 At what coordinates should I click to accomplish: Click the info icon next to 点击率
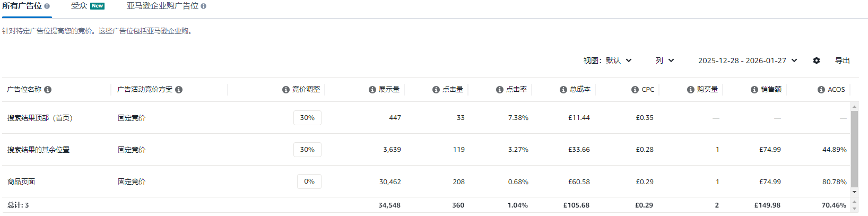500,90
